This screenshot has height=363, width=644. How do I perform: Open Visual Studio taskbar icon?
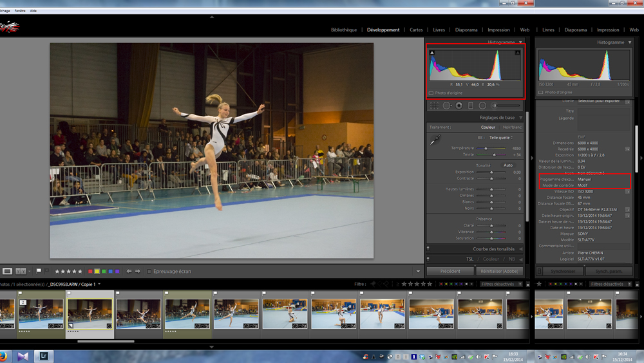click(23, 356)
